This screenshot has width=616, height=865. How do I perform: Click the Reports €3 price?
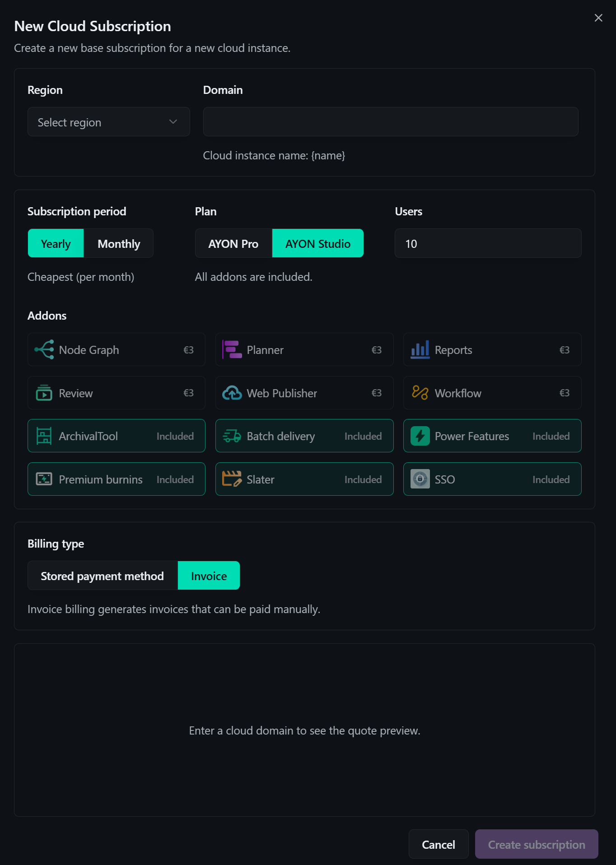565,350
